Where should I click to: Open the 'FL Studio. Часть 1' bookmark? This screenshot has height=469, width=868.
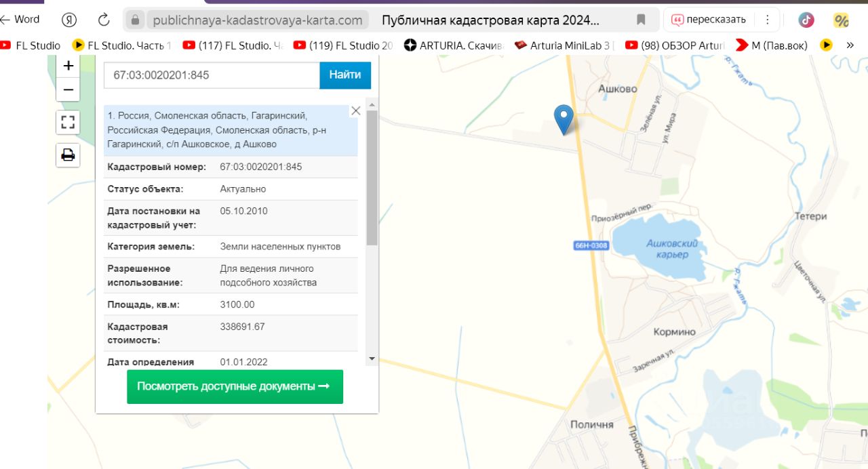(122, 45)
